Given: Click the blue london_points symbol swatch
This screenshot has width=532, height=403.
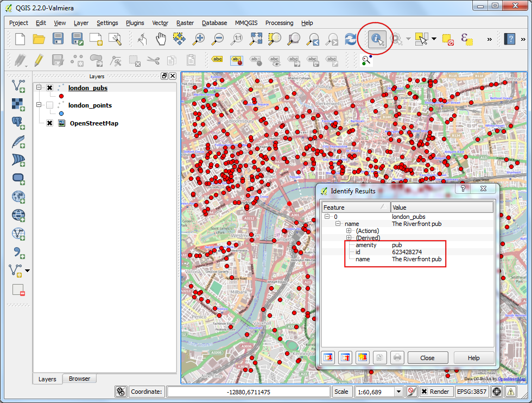Looking at the screenshot, I should point(61,114).
